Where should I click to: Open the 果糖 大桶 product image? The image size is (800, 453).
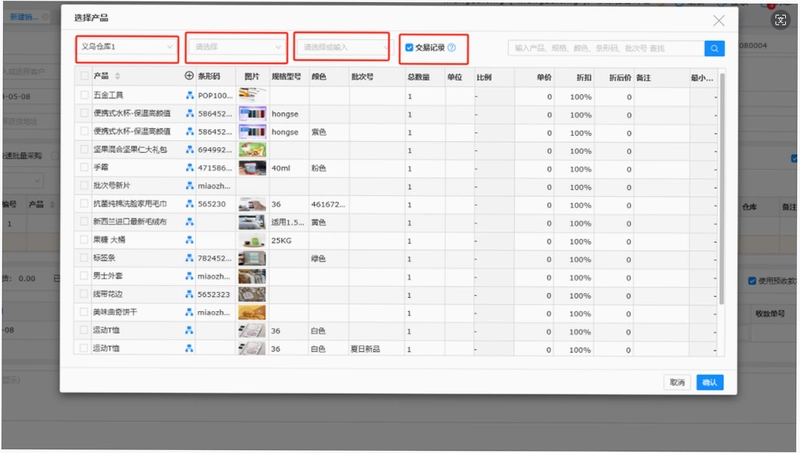(x=252, y=240)
